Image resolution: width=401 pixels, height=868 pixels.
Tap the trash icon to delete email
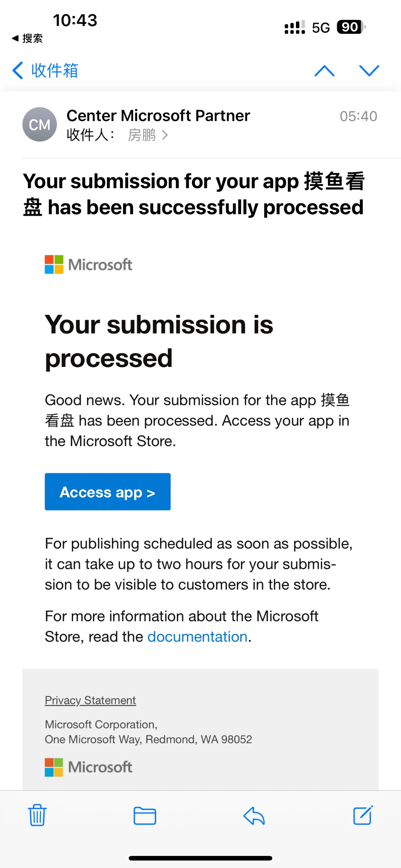tap(37, 815)
